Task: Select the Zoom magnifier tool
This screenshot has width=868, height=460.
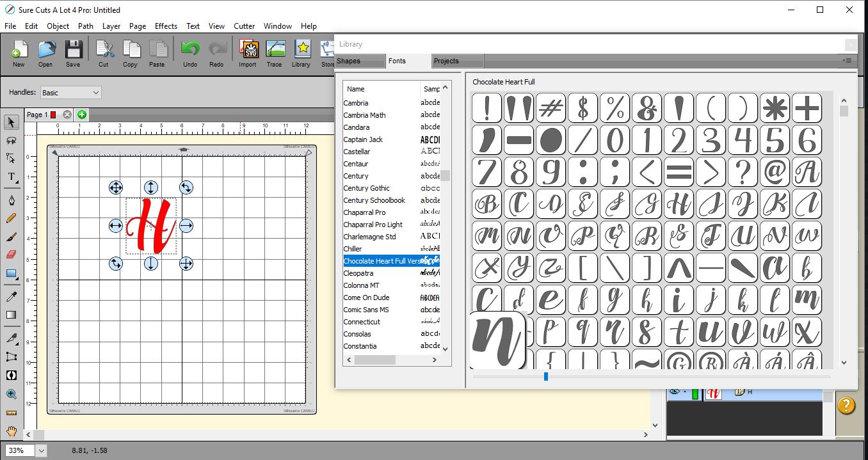Action: click(11, 394)
